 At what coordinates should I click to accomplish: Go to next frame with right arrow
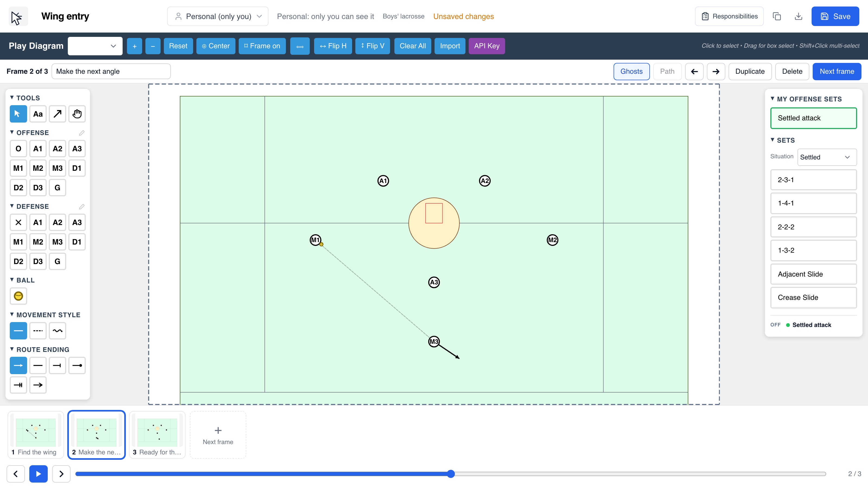(716, 71)
